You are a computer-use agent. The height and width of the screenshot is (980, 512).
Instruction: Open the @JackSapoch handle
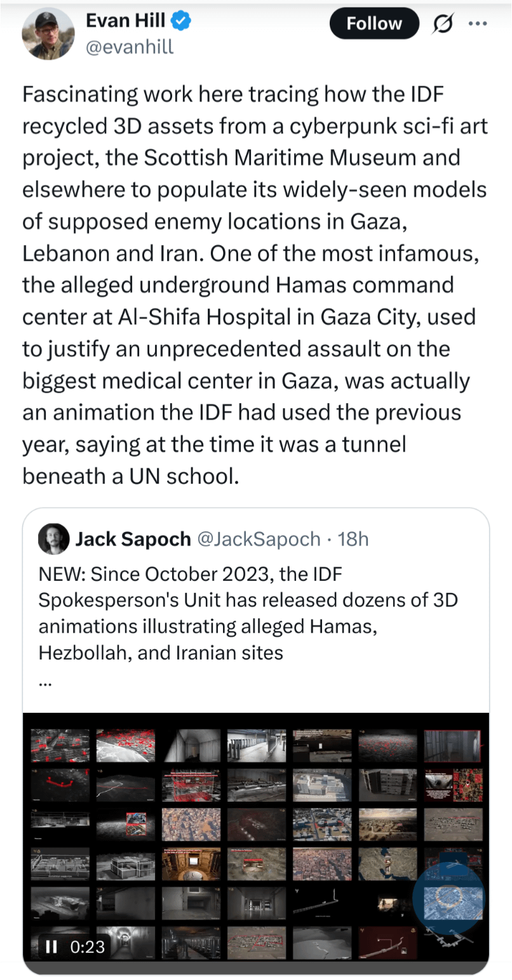(259, 539)
